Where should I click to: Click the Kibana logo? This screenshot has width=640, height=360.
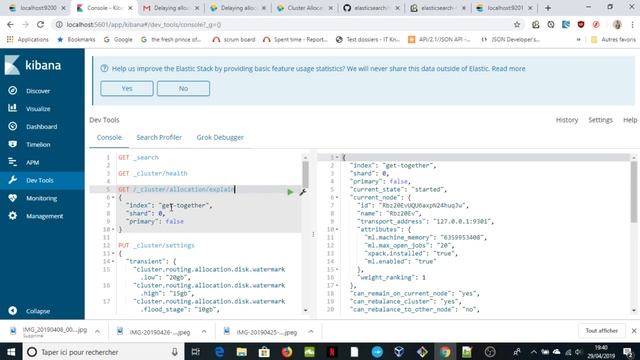click(x=33, y=65)
